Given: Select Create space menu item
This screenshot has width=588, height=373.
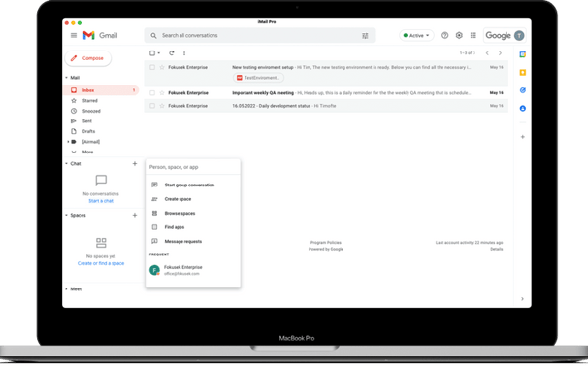Looking at the screenshot, I should (x=193, y=199).
